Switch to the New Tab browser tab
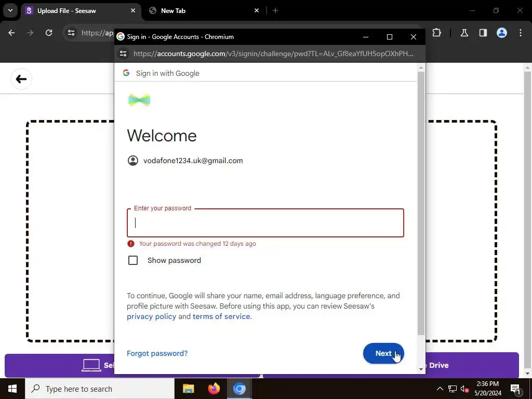532x399 pixels. pos(204,10)
